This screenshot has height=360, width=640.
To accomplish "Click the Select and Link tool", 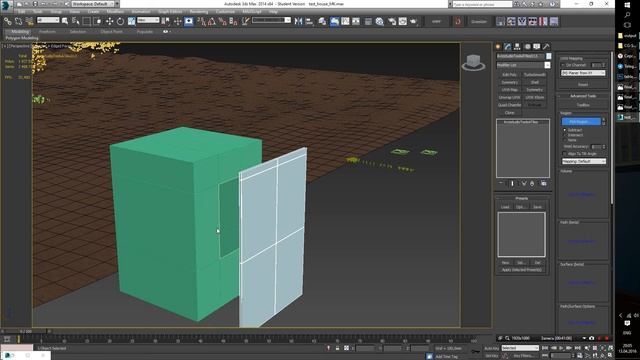I will 8,21.
